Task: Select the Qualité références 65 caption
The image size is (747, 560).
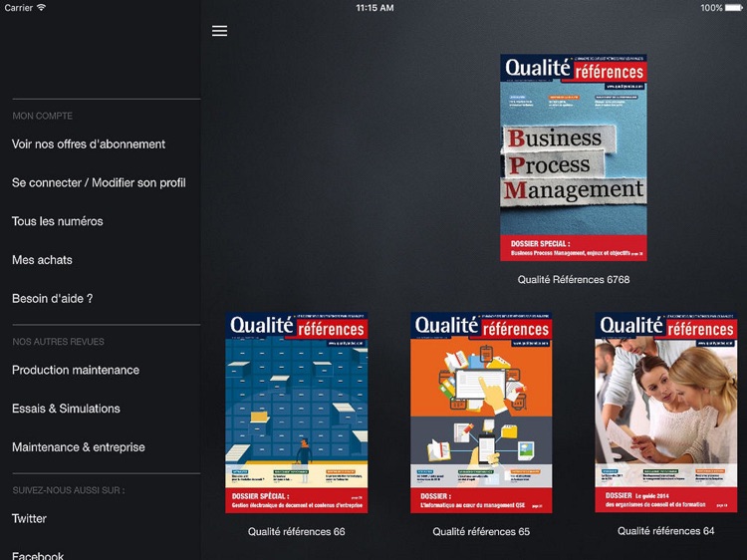Action: pyautogui.click(x=481, y=532)
